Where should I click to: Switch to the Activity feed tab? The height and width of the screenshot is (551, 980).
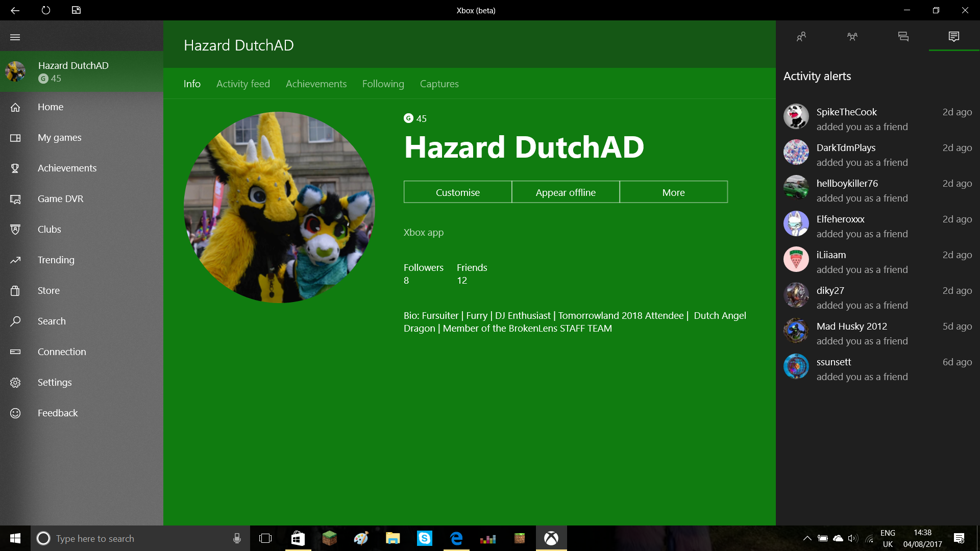pos(243,84)
